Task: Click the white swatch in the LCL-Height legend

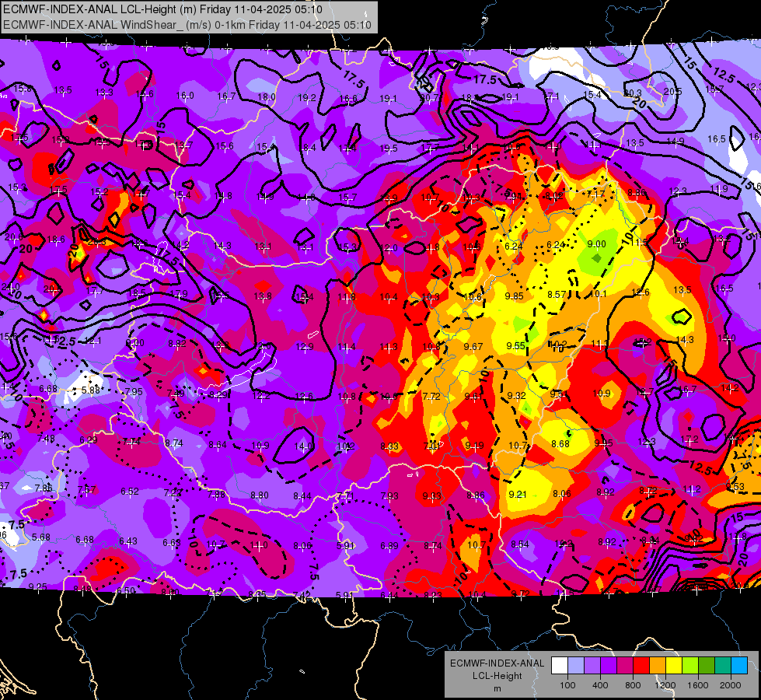Action: click(x=560, y=666)
